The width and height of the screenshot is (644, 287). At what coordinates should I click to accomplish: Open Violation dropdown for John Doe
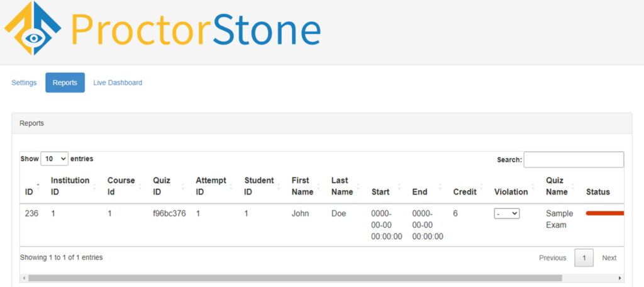coord(506,214)
